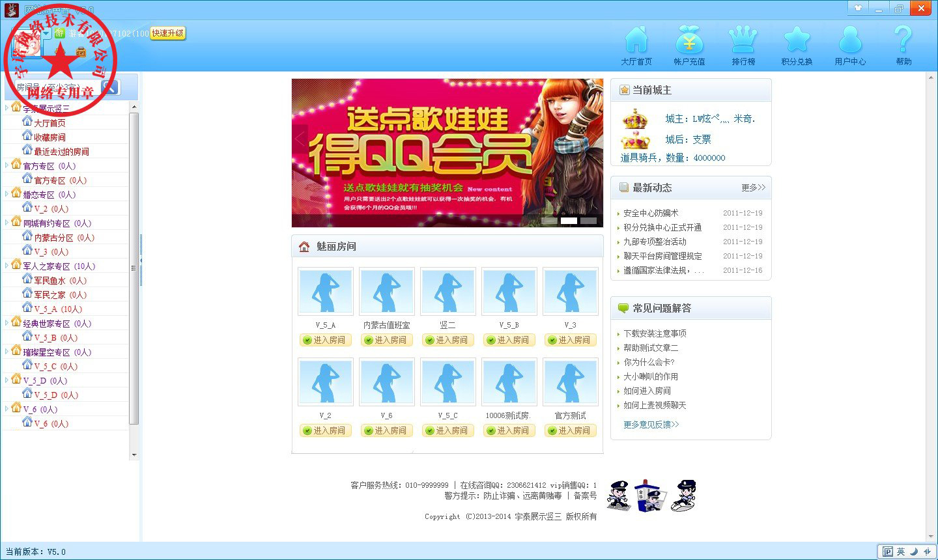The width and height of the screenshot is (938, 560).
Task: Enter grid room V_6 via 进入房间
Action: tap(387, 430)
